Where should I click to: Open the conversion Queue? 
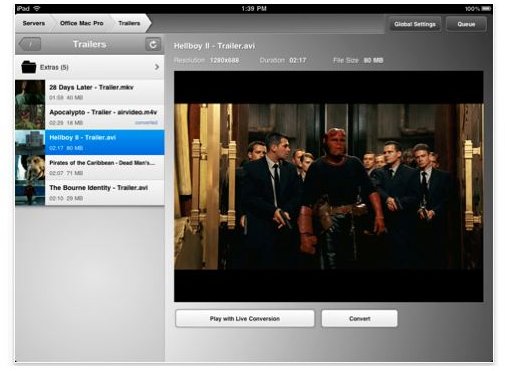pyautogui.click(x=466, y=24)
